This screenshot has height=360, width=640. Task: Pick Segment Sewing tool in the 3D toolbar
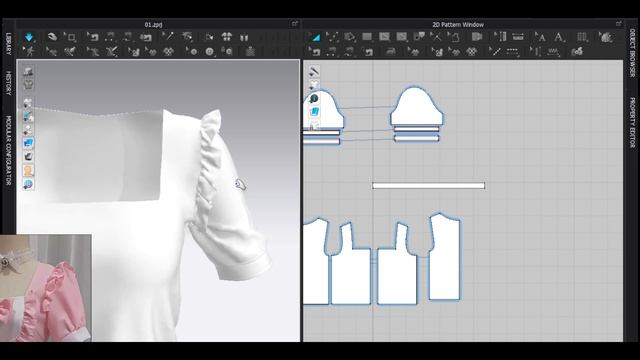click(x=110, y=37)
